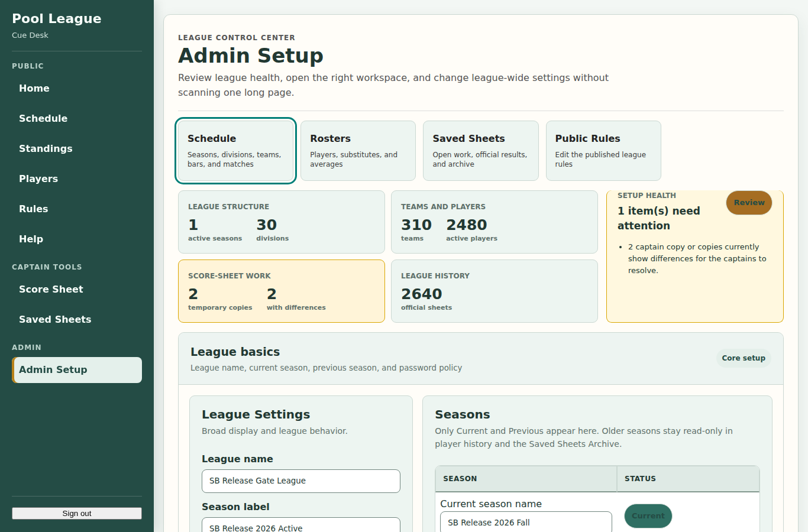This screenshot has width=808, height=532.
Task: Click the League History card
Action: pyautogui.click(x=495, y=291)
